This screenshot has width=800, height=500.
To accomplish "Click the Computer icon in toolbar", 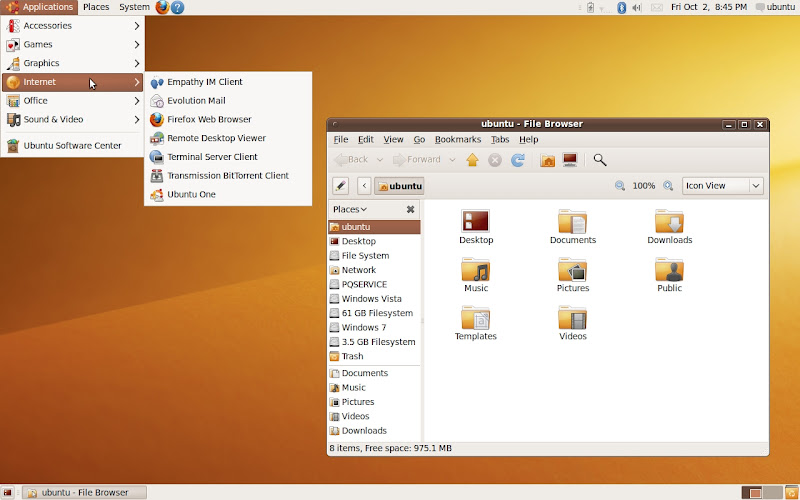I will 570,160.
